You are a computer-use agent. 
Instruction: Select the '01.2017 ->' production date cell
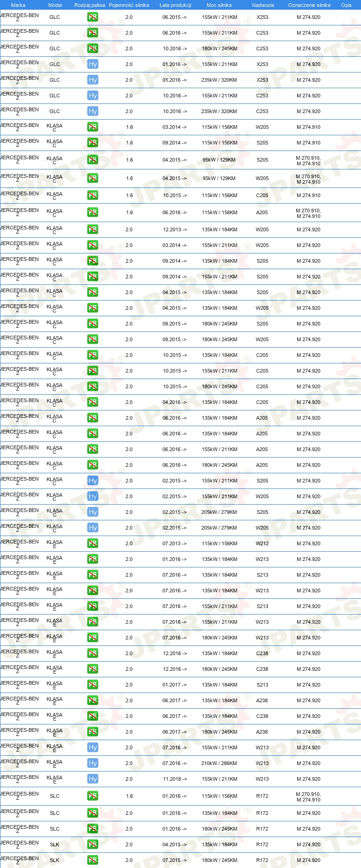174,685
